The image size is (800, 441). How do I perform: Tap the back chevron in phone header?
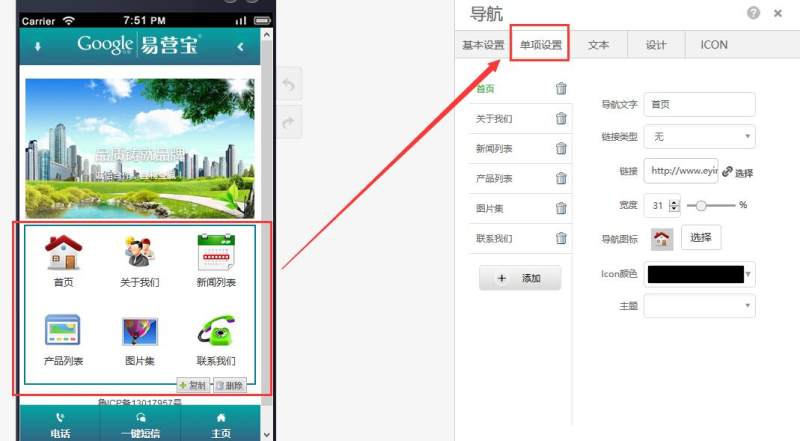pos(240,46)
